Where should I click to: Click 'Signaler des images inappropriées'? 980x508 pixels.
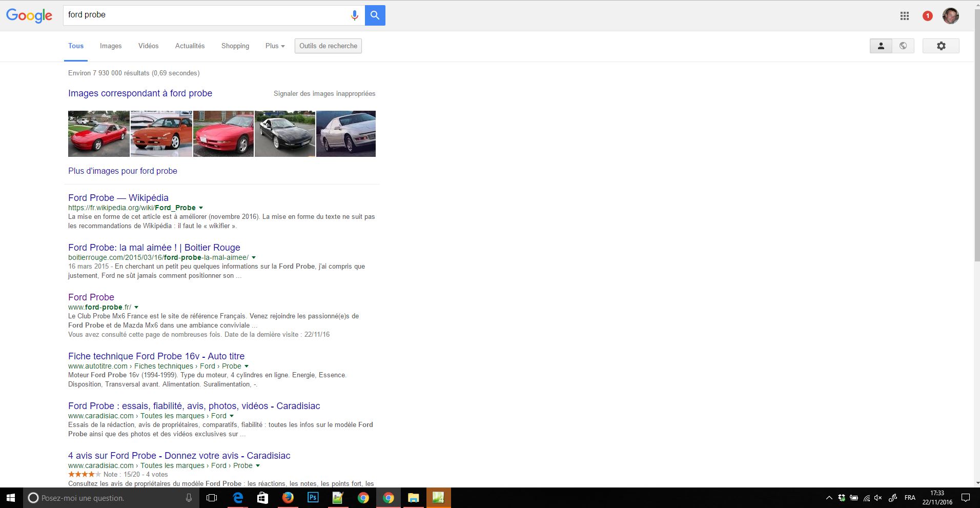tap(324, 93)
